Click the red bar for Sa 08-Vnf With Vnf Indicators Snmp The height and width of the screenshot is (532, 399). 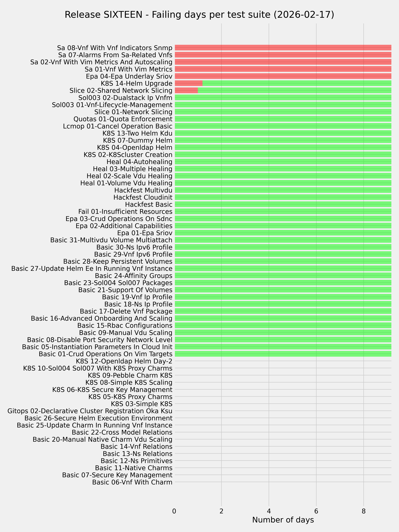283,48
